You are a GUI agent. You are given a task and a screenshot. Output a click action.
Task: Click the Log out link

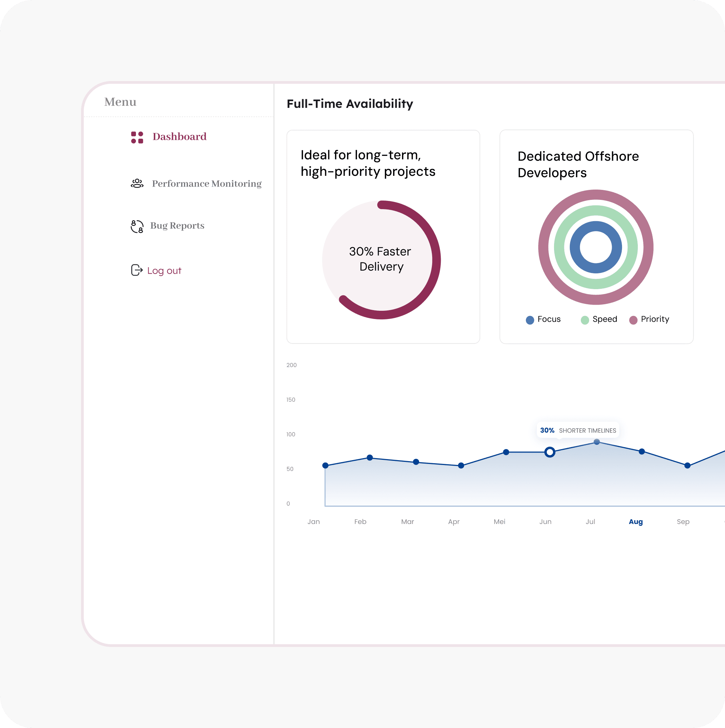click(164, 271)
